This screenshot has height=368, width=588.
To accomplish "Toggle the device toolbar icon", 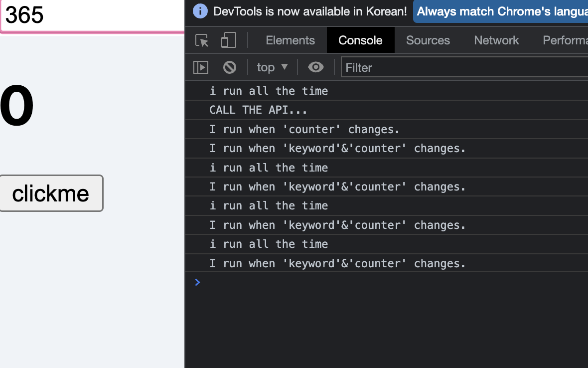I will click(228, 40).
